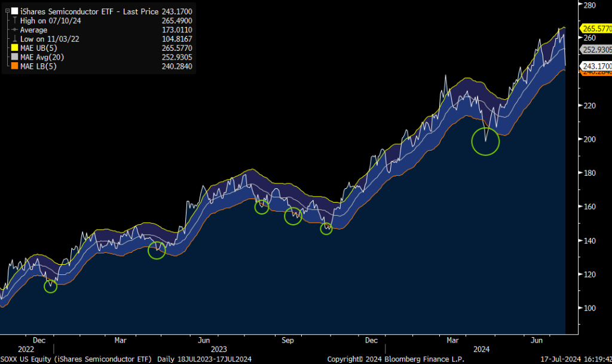Collapse the legend tree expander box
Viewport: 612px width, 364px height.
tap(7, 11)
